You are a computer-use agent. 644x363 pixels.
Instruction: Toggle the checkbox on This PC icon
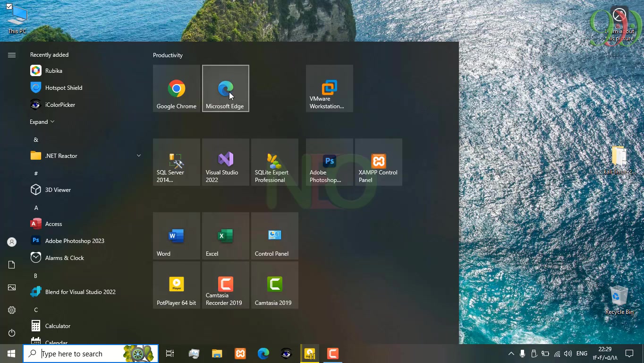tap(9, 7)
